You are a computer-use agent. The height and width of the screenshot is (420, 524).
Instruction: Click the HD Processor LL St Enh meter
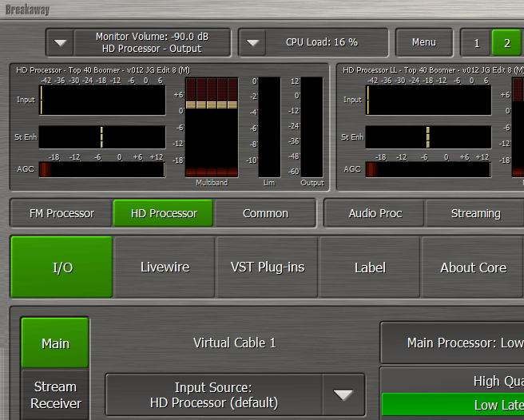point(428,137)
